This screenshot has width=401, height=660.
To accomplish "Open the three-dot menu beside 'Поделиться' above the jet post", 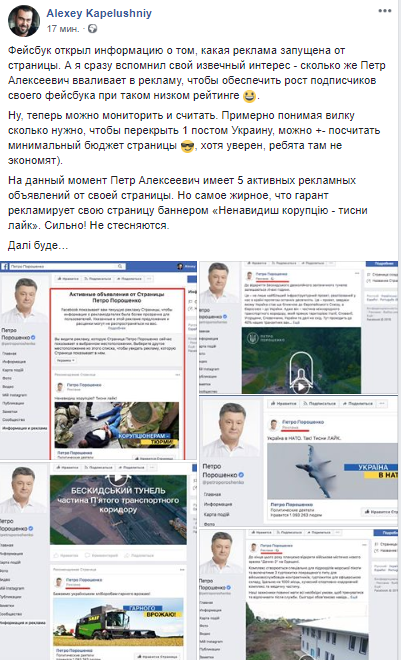I will 382,403.
